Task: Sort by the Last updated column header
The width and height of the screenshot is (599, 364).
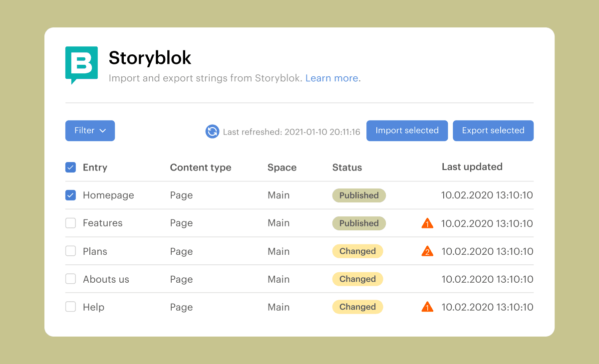Action: (x=472, y=167)
